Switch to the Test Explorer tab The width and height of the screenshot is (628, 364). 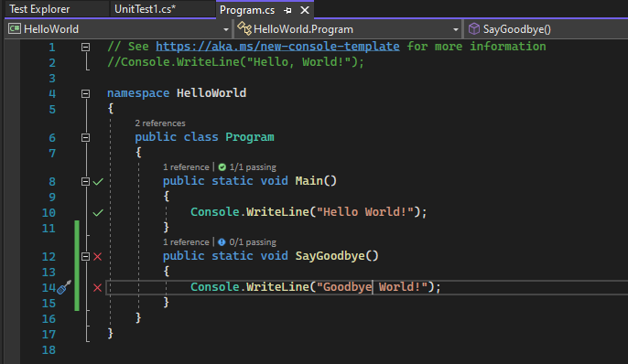coord(39,9)
